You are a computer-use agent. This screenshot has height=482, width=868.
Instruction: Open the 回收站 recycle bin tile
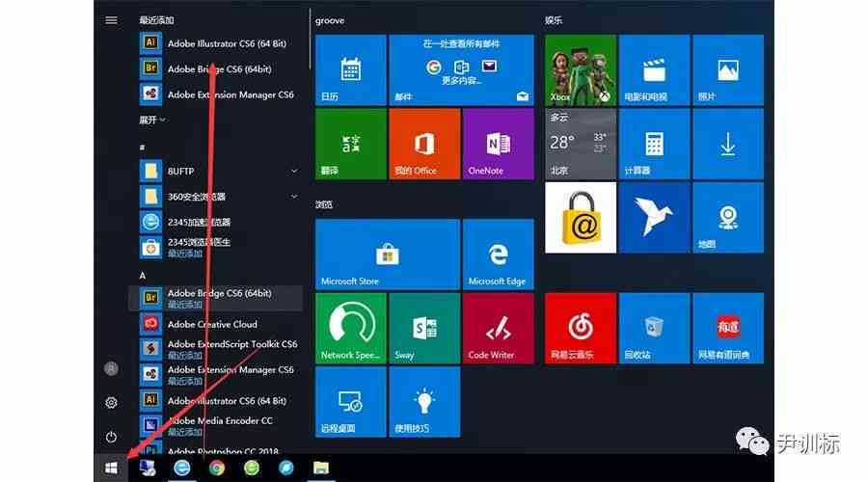(x=654, y=328)
